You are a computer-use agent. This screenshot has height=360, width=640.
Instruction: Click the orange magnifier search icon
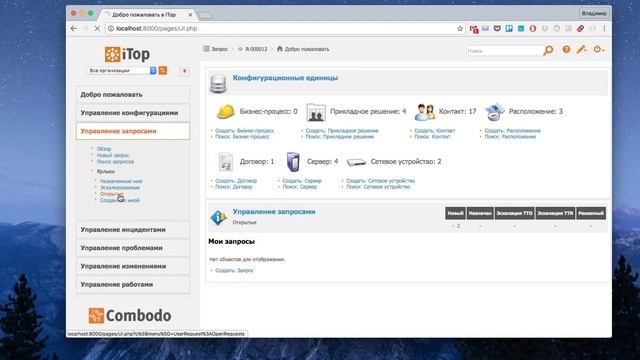tap(548, 50)
